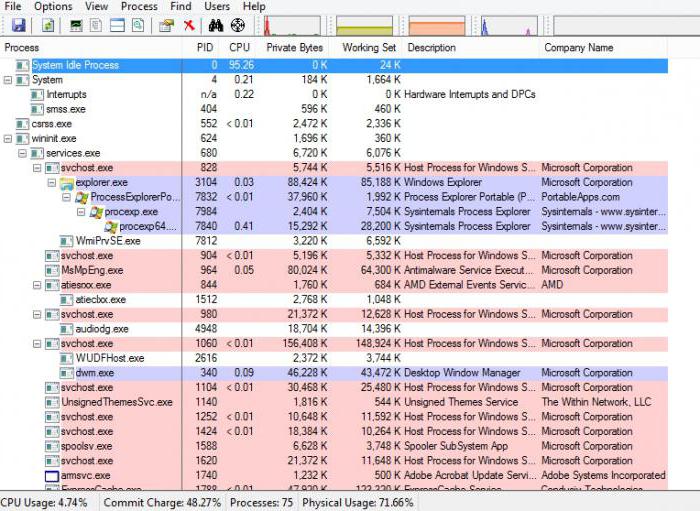Collapse the atiesrxx.exe tree node
This screenshot has width=700, height=511.
[37, 285]
